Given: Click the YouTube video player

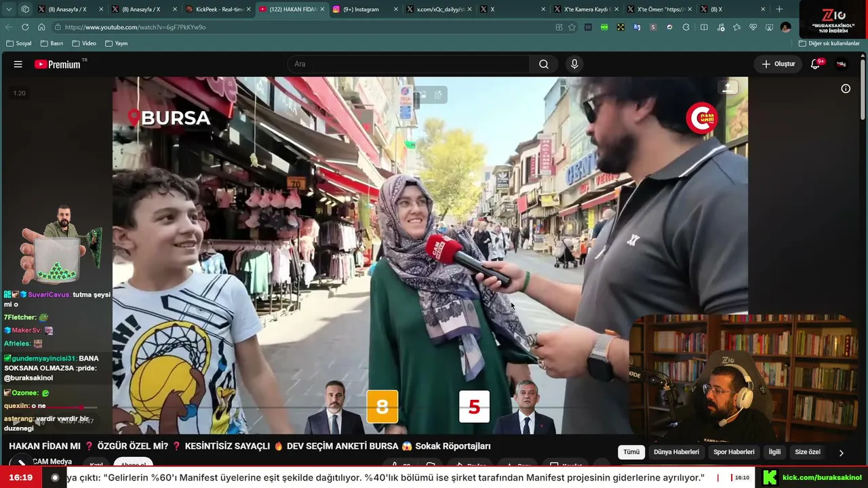Looking at the screenshot, I should (x=430, y=255).
